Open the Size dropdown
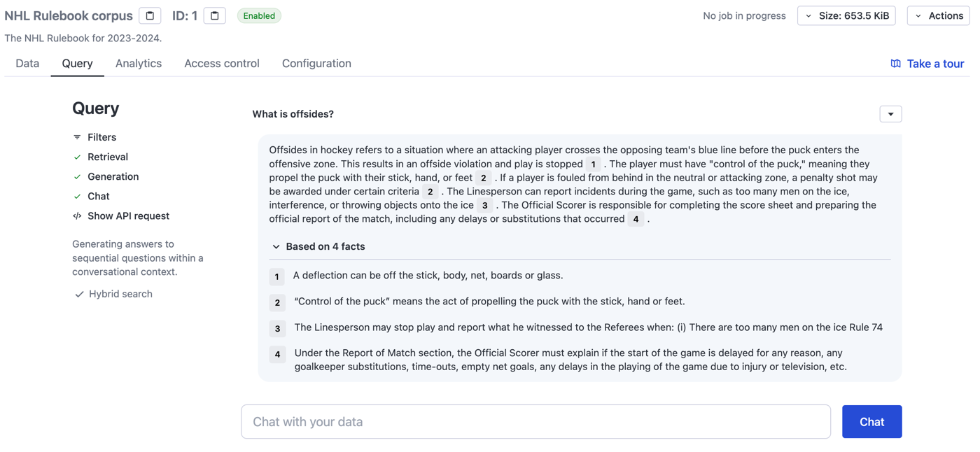 point(846,15)
